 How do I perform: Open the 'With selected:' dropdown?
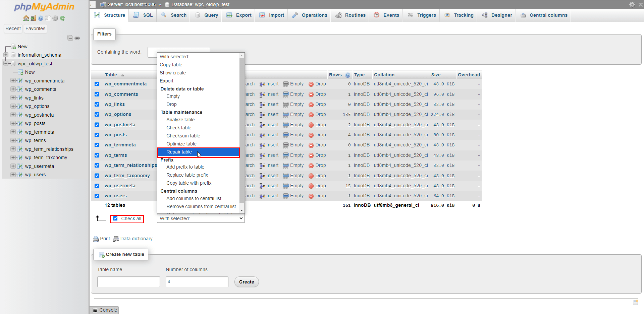click(x=201, y=218)
